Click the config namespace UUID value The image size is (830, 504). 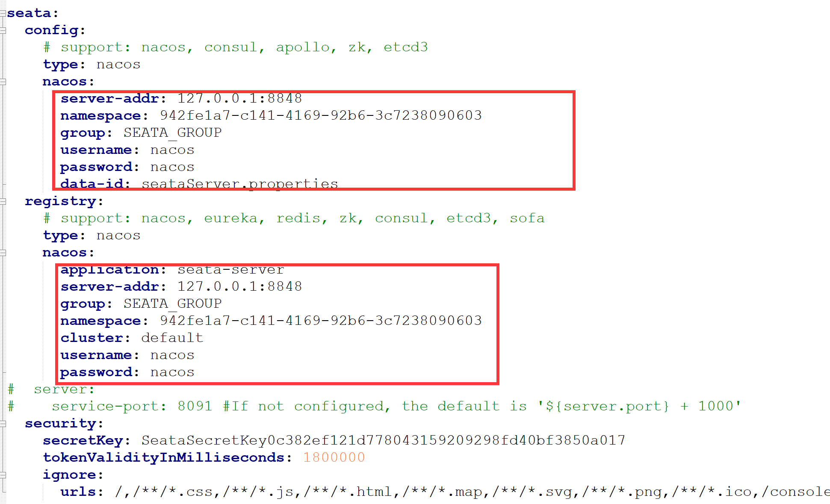pyautogui.click(x=321, y=115)
